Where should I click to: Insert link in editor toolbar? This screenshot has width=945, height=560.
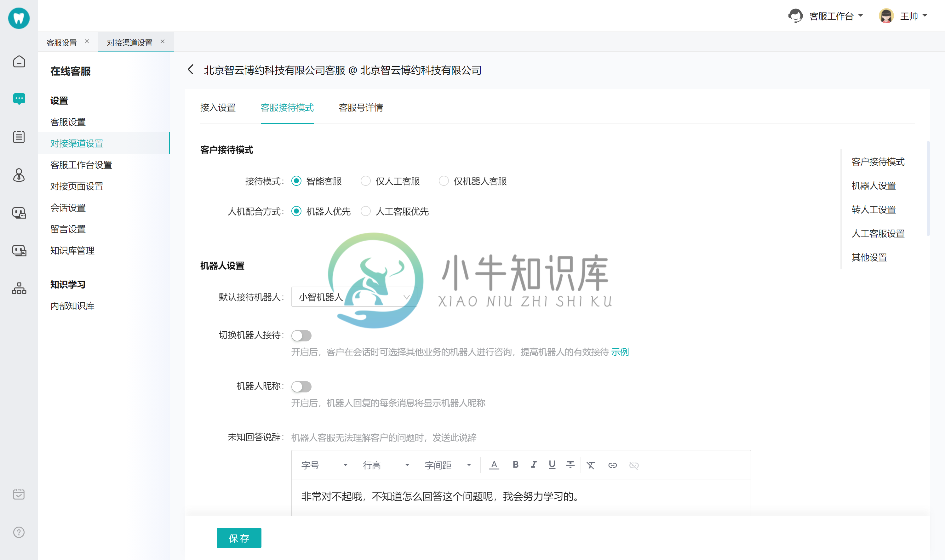click(612, 465)
